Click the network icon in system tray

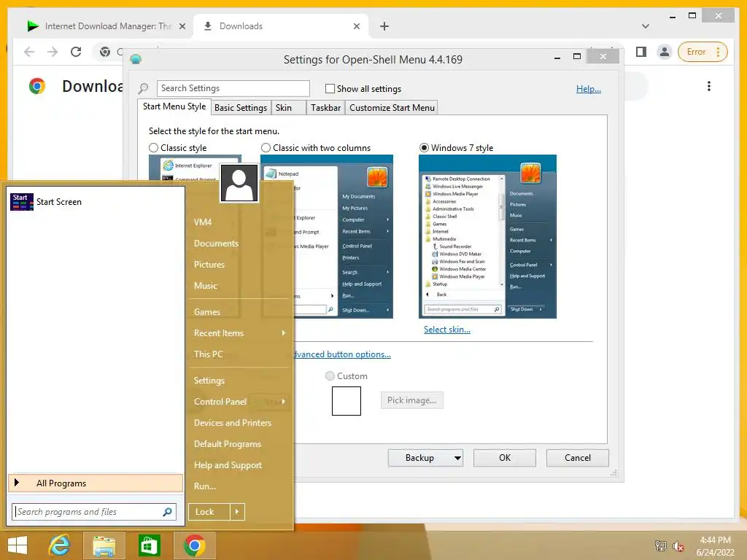click(661, 545)
